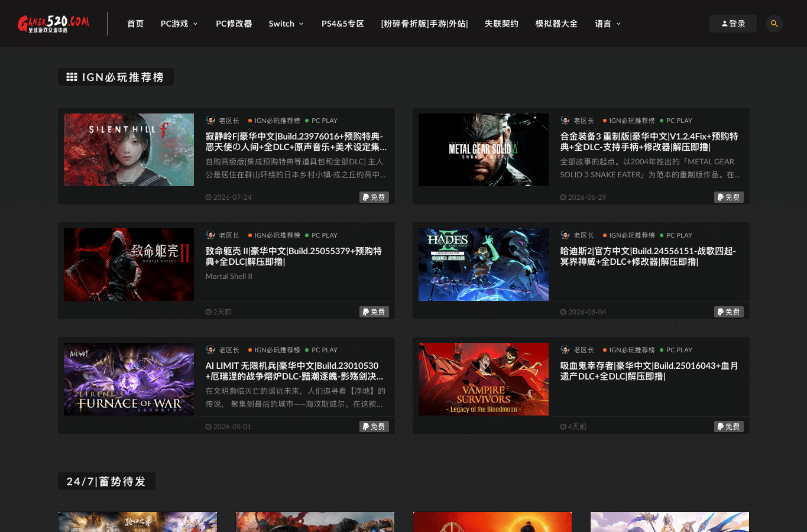The width and height of the screenshot is (807, 532).
Task: Open the Hades II thumbnail
Action: click(x=484, y=264)
